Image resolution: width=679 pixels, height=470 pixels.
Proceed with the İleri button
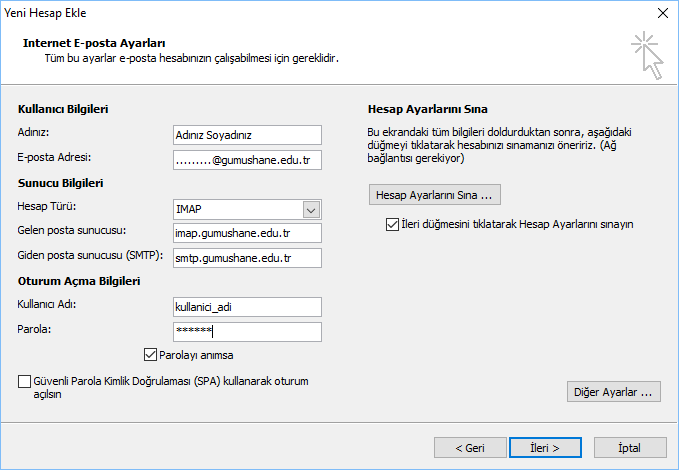pos(545,447)
